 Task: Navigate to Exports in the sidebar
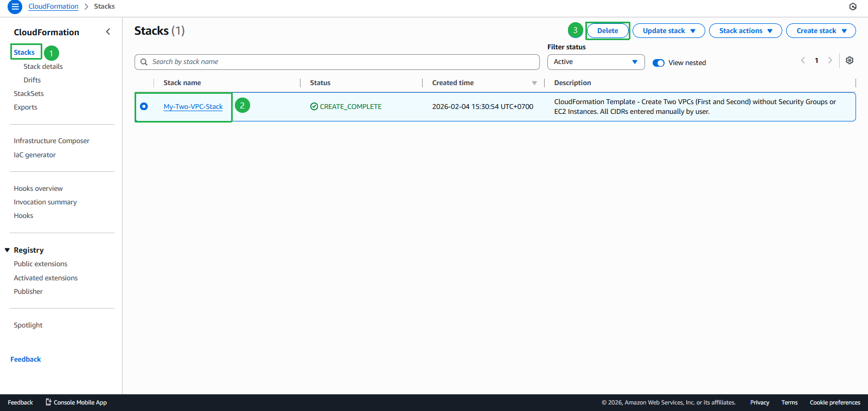tap(25, 107)
